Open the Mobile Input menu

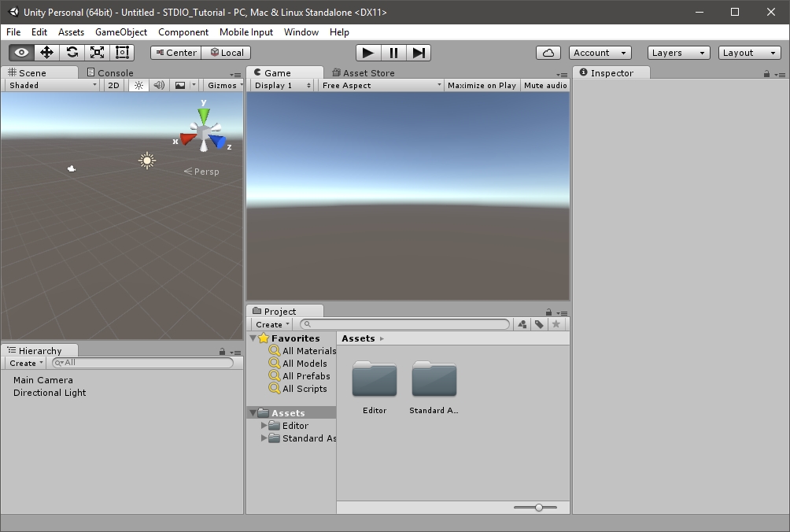pyautogui.click(x=245, y=31)
